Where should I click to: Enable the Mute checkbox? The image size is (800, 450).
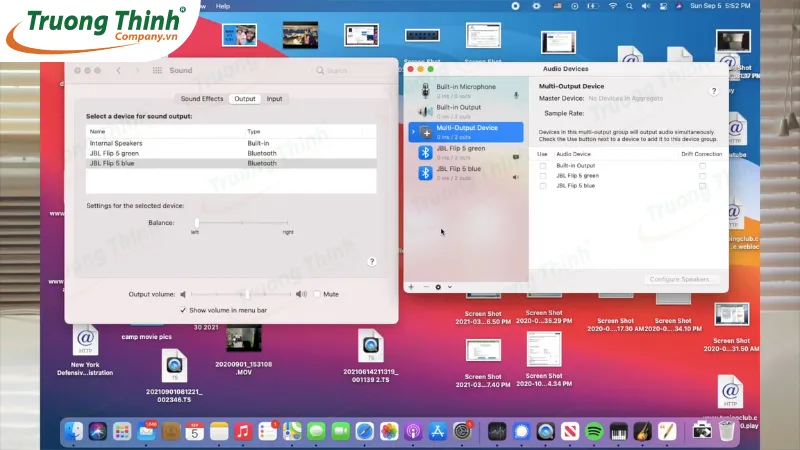coord(318,294)
